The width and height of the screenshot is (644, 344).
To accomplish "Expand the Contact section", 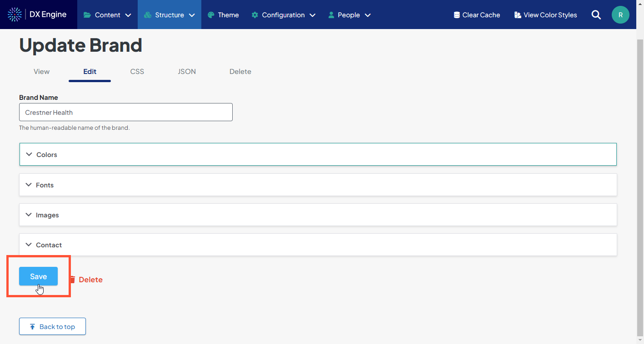I will point(318,245).
